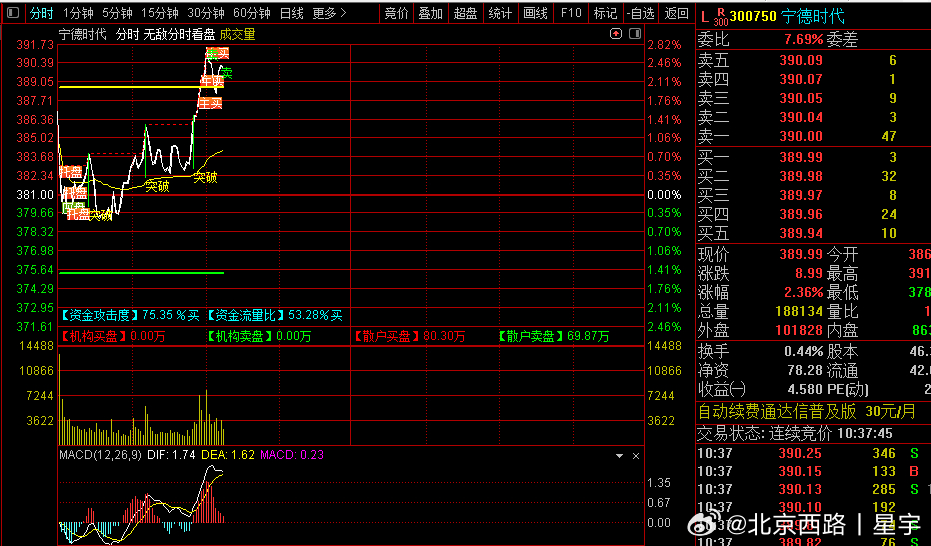Click the 委比 value 7.69%
The width and height of the screenshot is (931, 546).
point(803,40)
